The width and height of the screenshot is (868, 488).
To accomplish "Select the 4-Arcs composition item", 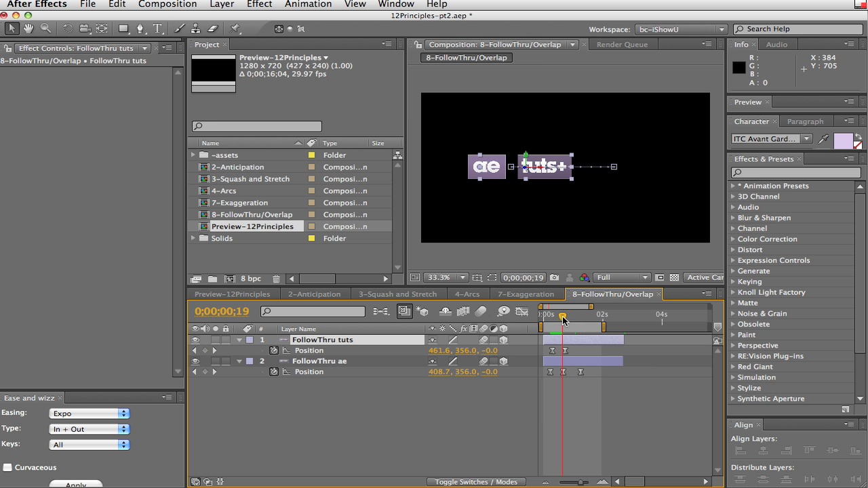I will click(x=223, y=191).
